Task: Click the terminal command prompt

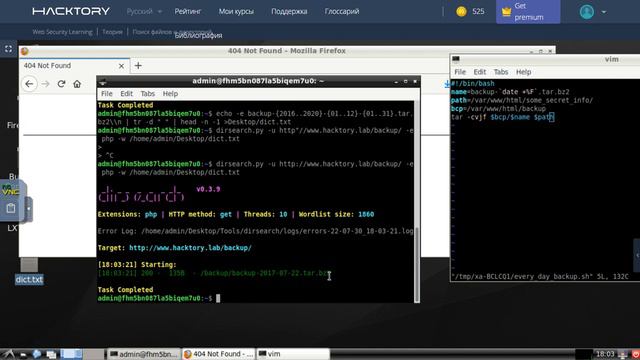Action: pos(159,298)
